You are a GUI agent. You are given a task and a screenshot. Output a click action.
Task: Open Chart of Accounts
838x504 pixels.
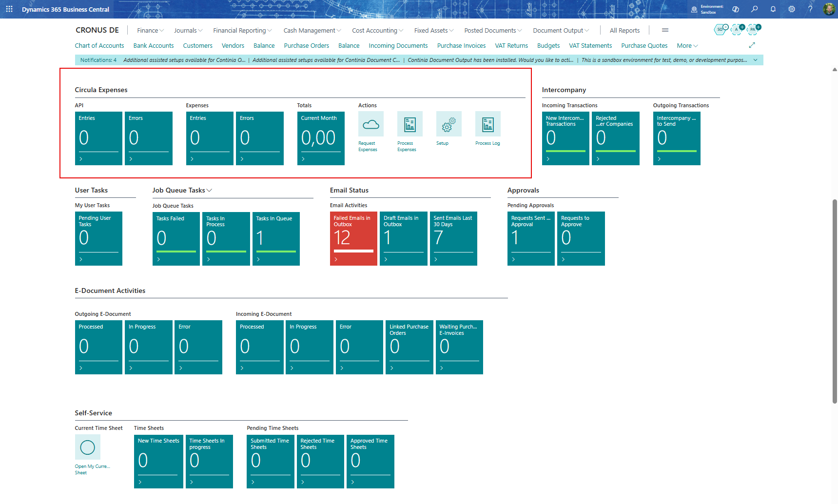point(99,46)
